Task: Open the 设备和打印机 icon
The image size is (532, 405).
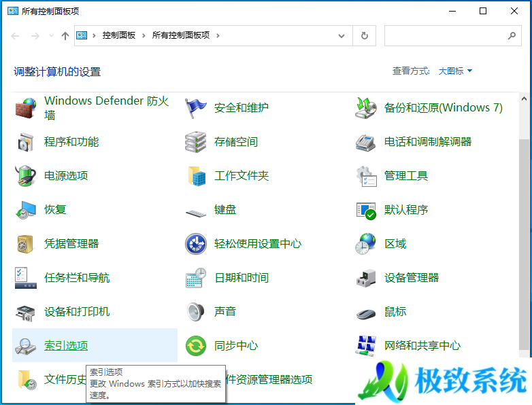Action: [x=26, y=312]
